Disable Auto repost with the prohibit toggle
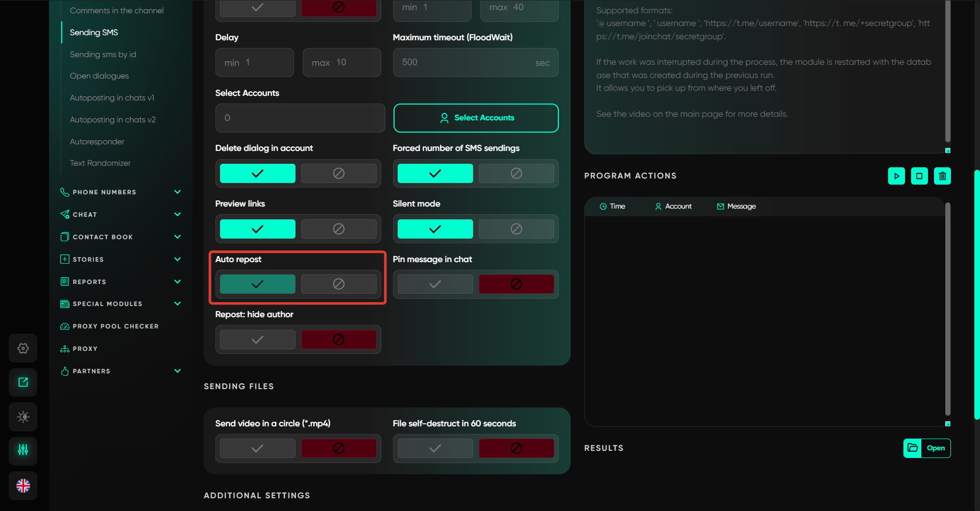The height and width of the screenshot is (511, 980). point(338,284)
